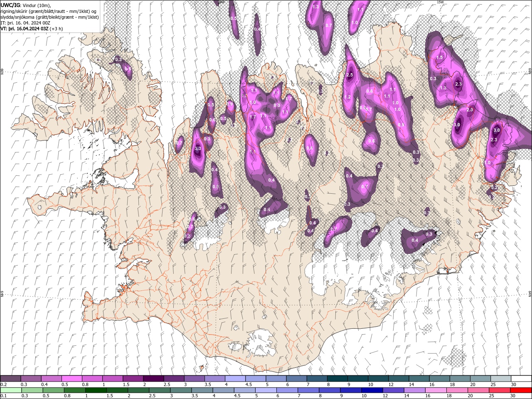Image resolution: width=532 pixels, height=399 pixels.
Task: Select the white above-30 snow legend swatch
Action: 521,379
